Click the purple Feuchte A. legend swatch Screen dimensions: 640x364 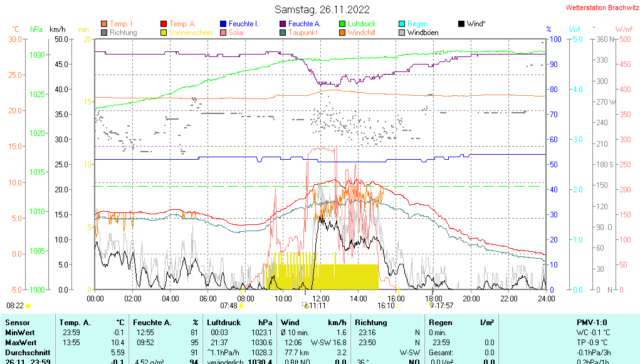(283, 24)
